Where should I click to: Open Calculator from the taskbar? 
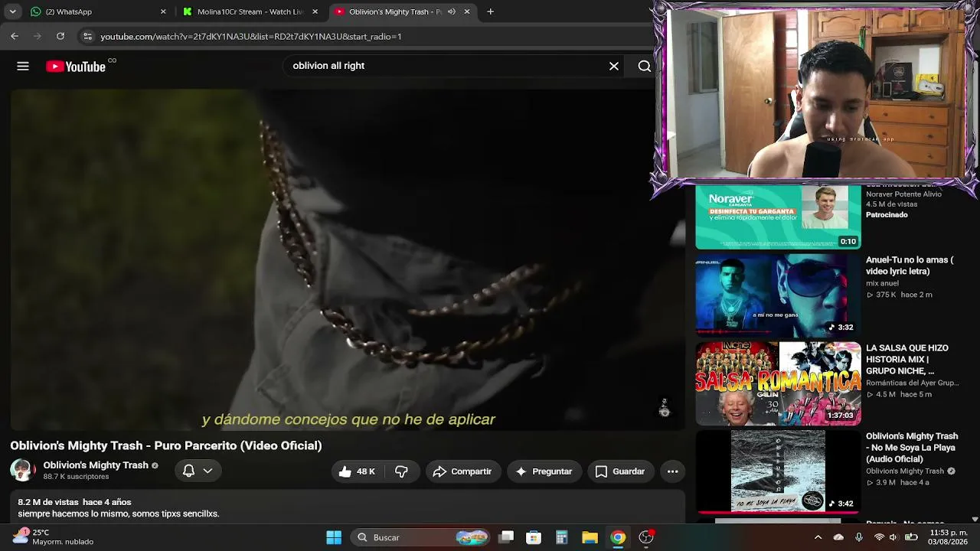561,537
